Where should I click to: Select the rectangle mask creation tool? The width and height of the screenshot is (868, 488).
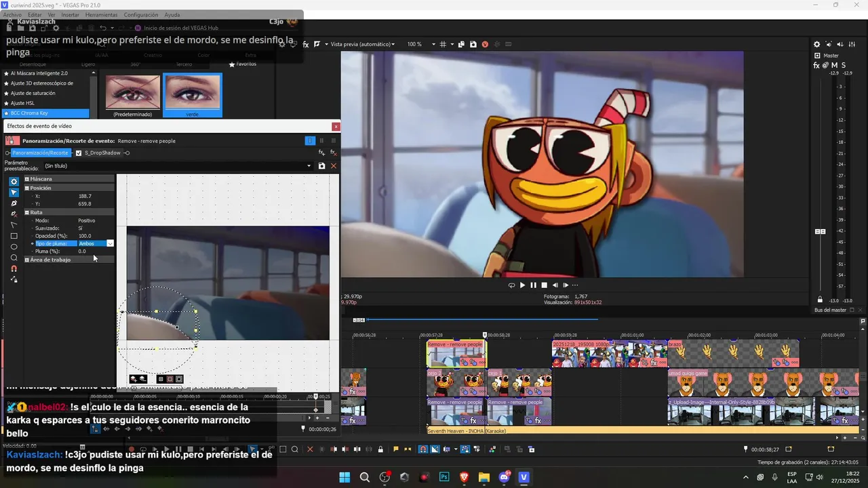(14, 236)
